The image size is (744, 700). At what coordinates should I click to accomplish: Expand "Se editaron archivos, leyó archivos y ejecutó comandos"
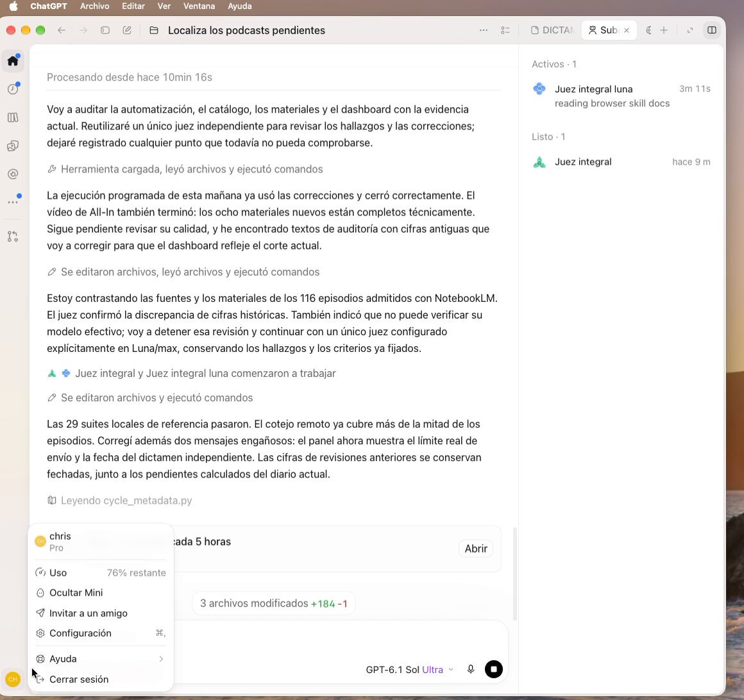tap(183, 272)
